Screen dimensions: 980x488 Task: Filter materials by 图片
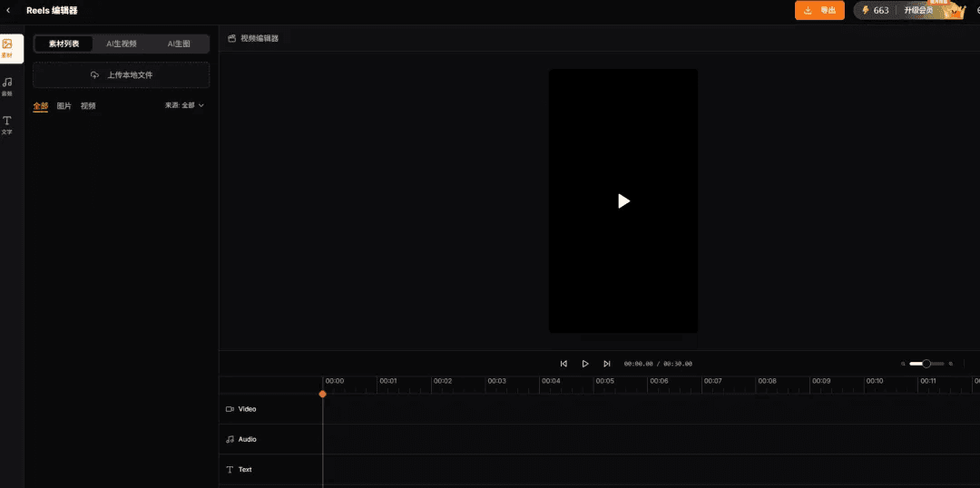pyautogui.click(x=64, y=106)
